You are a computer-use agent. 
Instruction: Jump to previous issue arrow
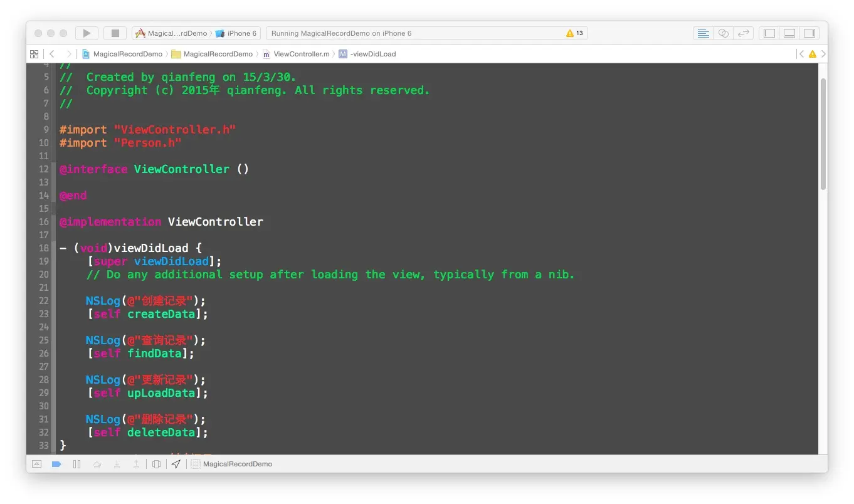tap(801, 54)
